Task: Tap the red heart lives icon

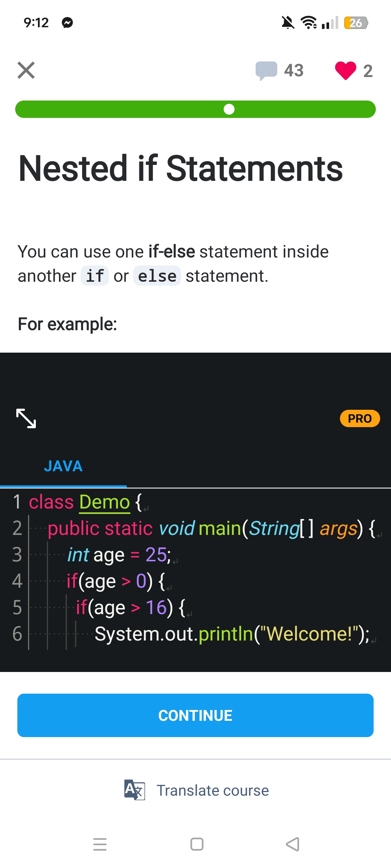Action: point(345,70)
